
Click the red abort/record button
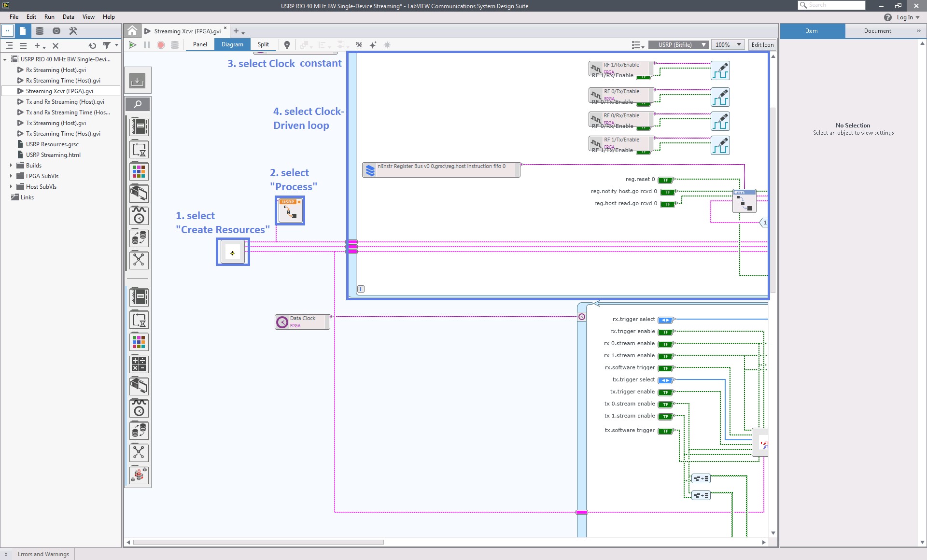click(161, 45)
